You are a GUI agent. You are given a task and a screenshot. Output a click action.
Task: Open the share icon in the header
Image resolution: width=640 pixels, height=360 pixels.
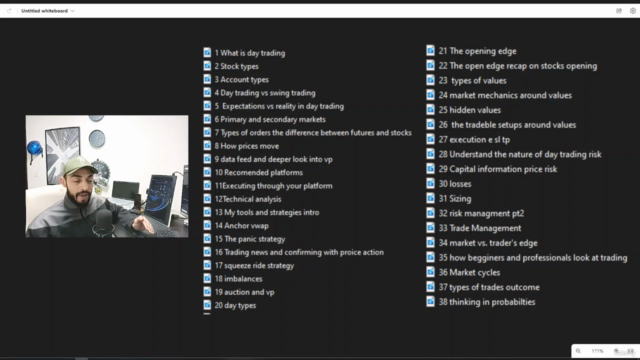[x=619, y=11]
